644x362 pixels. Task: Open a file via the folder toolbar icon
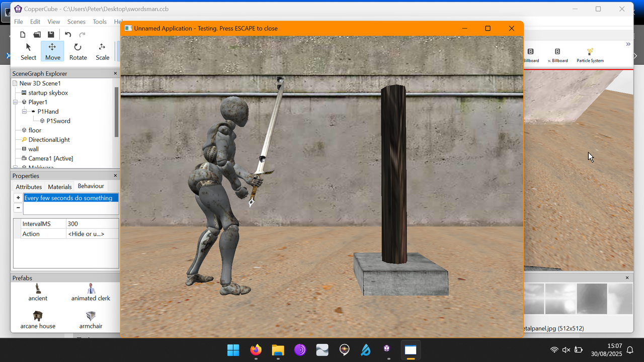37,34
